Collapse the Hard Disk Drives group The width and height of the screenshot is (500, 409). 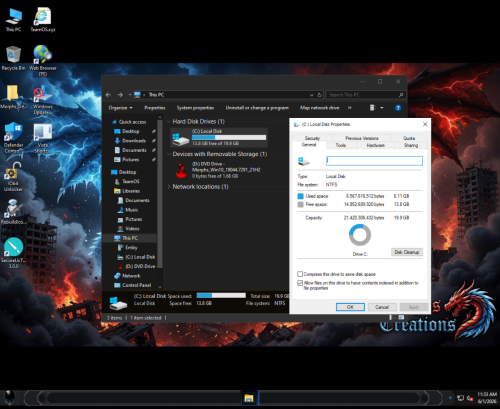(169, 121)
